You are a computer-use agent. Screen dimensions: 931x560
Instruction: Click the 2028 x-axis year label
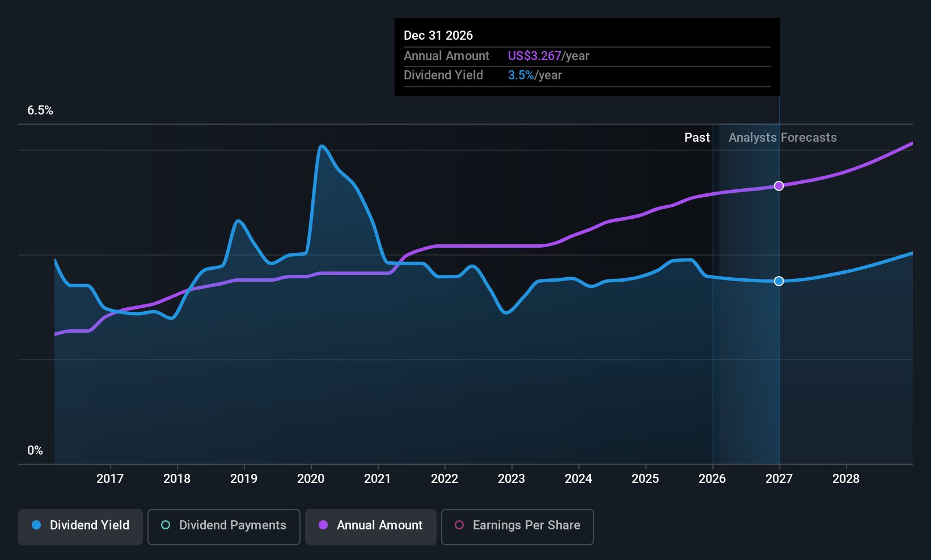click(846, 479)
